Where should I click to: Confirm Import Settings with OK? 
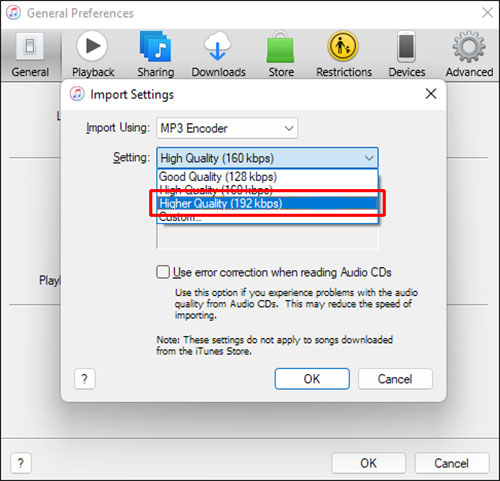(x=312, y=379)
